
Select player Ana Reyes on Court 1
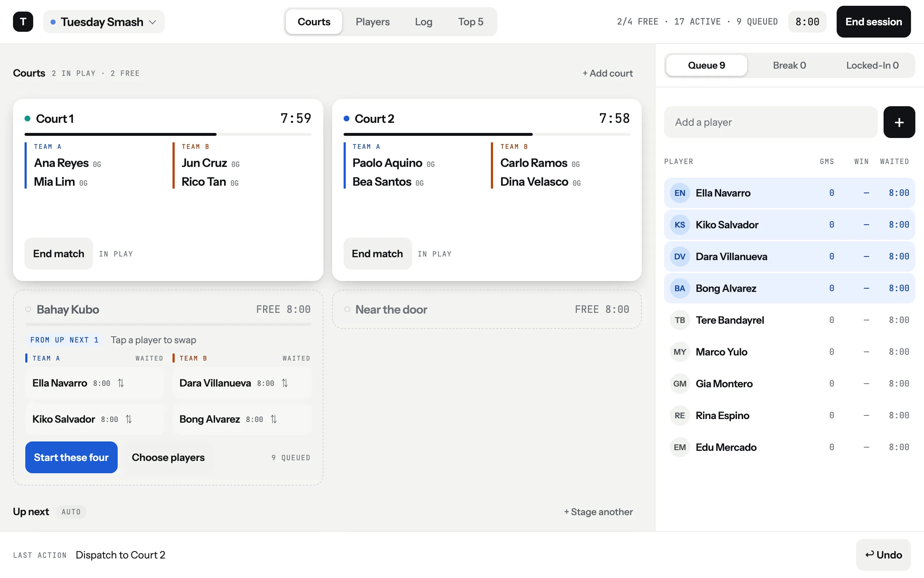(61, 163)
